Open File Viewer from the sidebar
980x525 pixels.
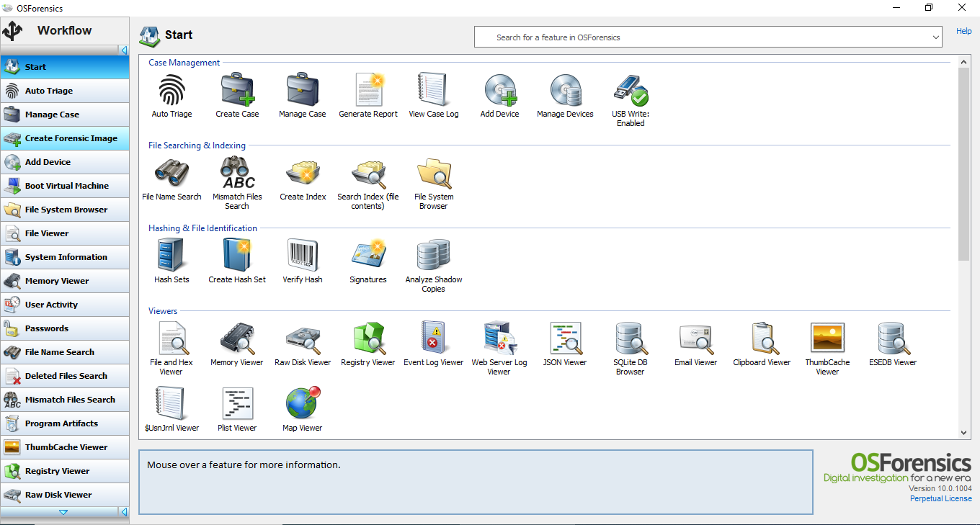click(x=65, y=233)
